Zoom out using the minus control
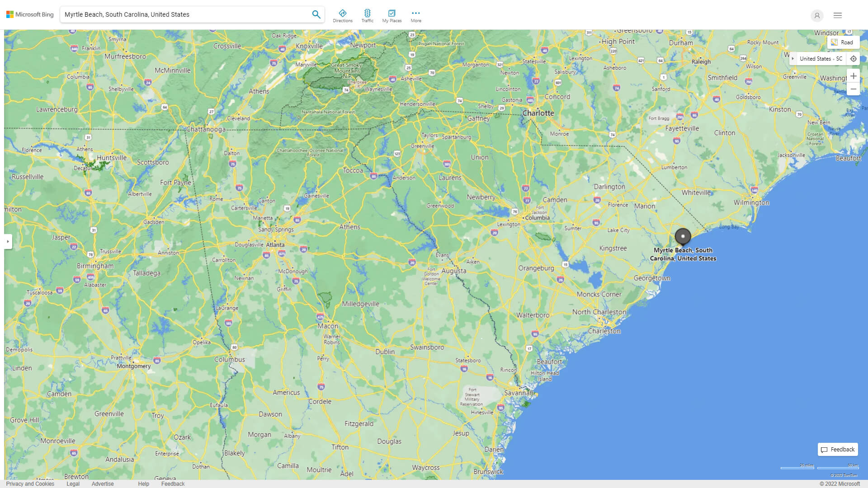868x488 pixels. 854,89
